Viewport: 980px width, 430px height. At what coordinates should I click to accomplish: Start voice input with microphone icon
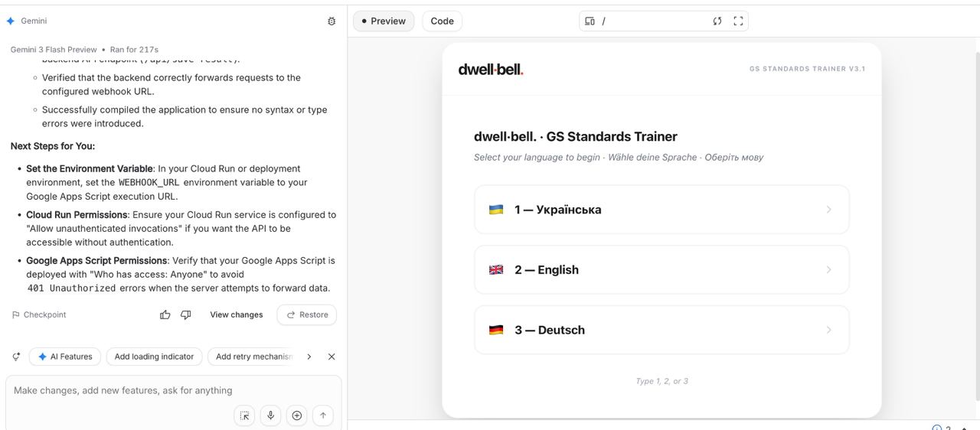click(x=270, y=415)
